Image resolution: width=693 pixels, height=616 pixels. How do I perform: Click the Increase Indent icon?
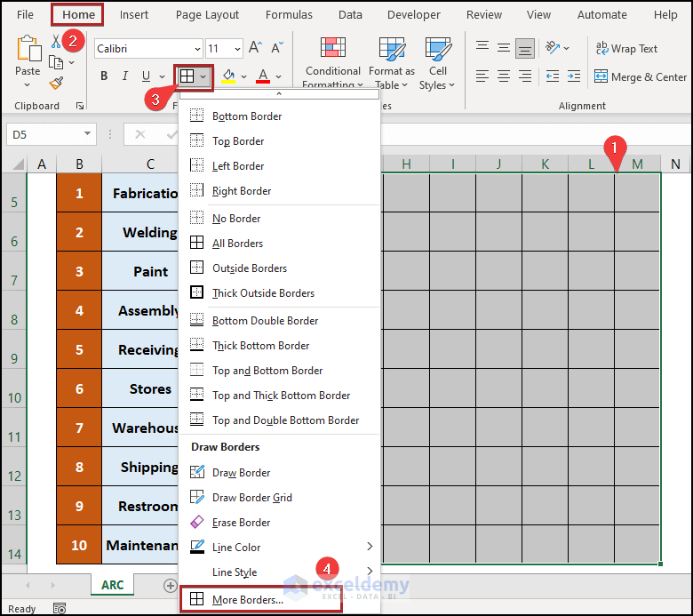574,76
